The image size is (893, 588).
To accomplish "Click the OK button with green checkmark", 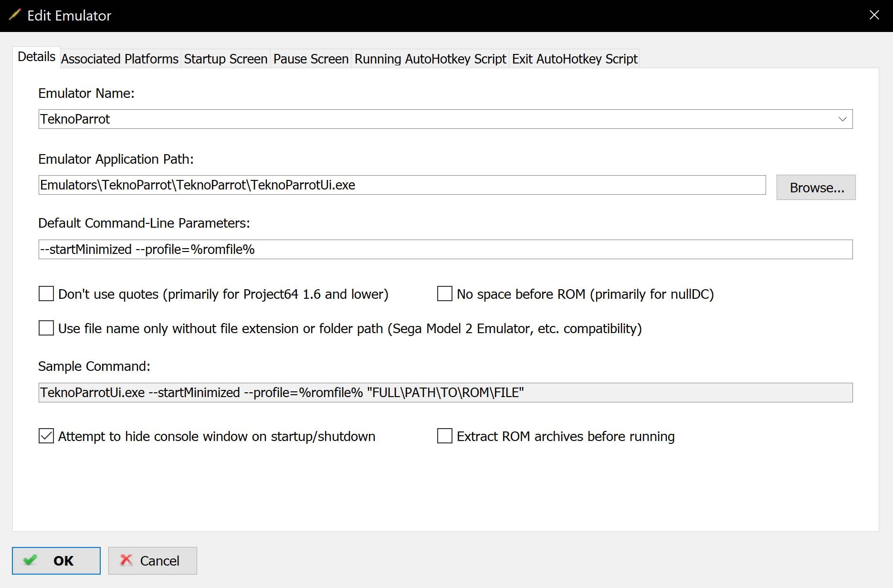I will (56, 561).
